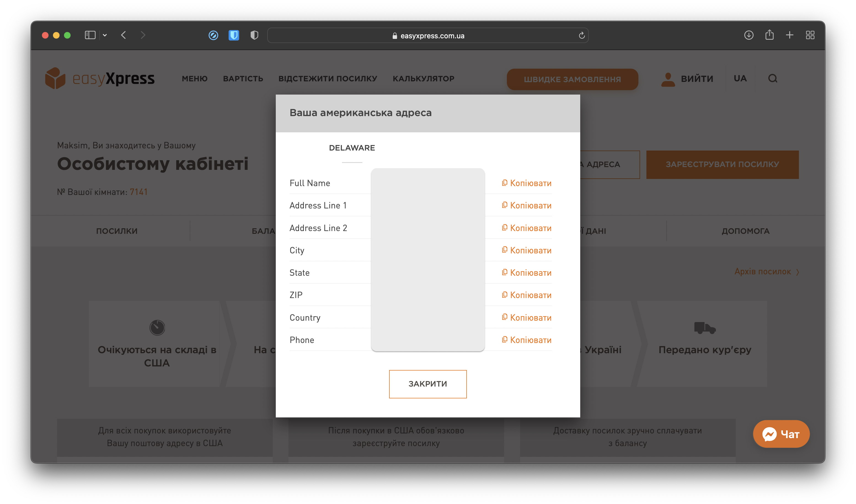856x504 pixels.
Task: Open the КАЛЬКУЛЯТОР navigation item
Action: pos(424,79)
